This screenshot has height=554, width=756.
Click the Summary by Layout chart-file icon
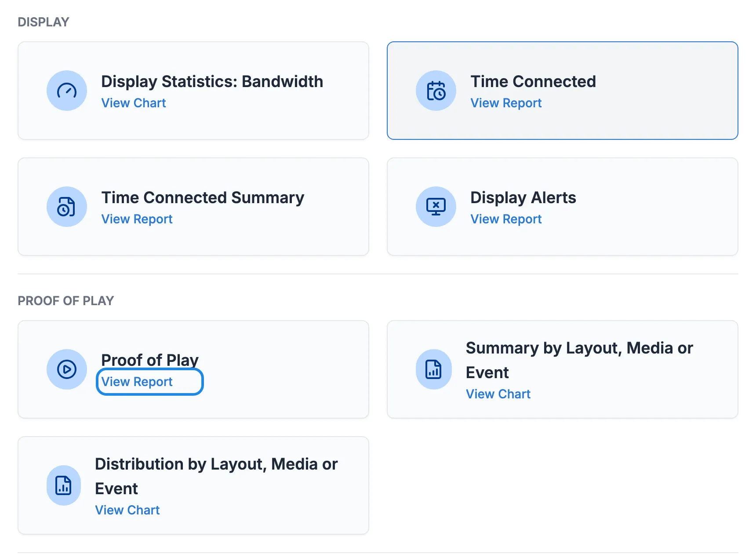[x=433, y=369]
